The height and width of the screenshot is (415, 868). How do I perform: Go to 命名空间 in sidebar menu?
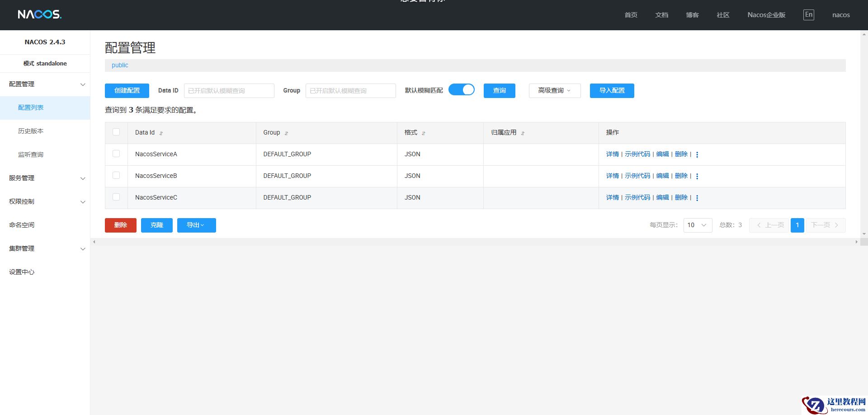point(22,225)
